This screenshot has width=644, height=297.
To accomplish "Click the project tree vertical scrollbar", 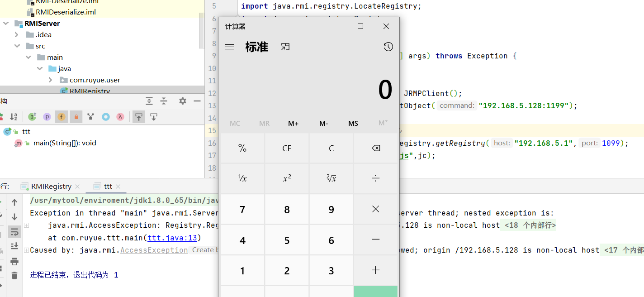I will (x=201, y=27).
